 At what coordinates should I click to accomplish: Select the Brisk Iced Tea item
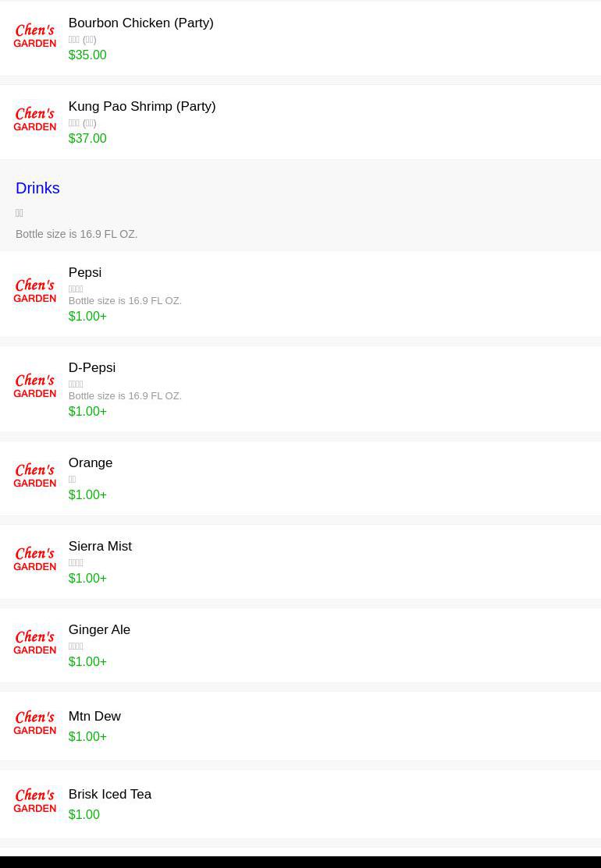pyautogui.click(x=300, y=804)
